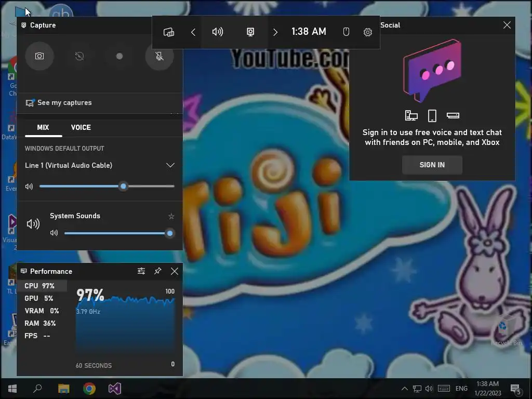Click the CPU usage graph
This screenshot has width=532, height=399.
pos(125,326)
